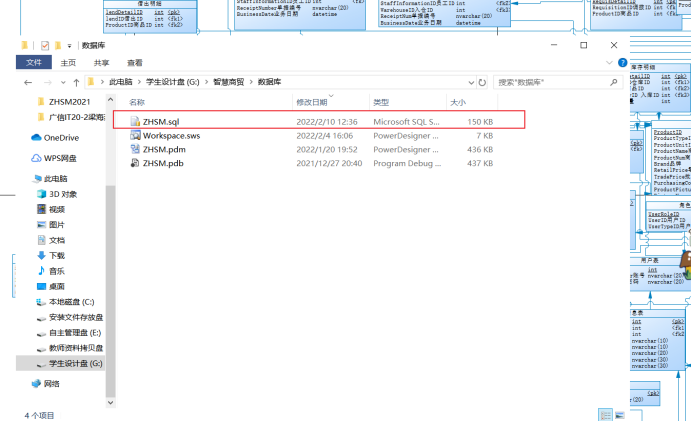Sort by the 修改日期 column header
The height and width of the screenshot is (422, 691).
pyautogui.click(x=312, y=102)
